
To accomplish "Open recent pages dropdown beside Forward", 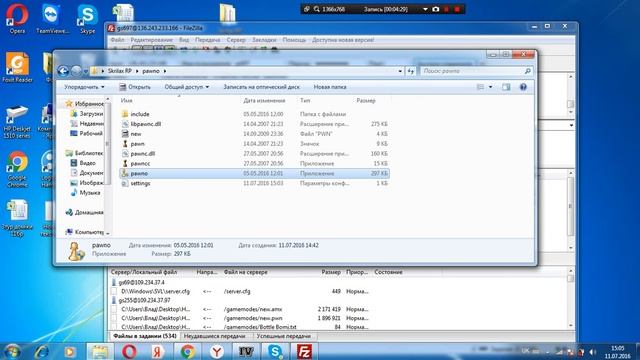I will pos(85,71).
